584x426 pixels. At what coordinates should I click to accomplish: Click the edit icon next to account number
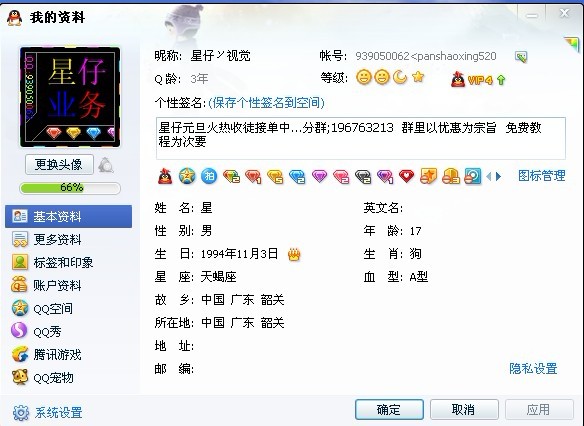coord(521,57)
